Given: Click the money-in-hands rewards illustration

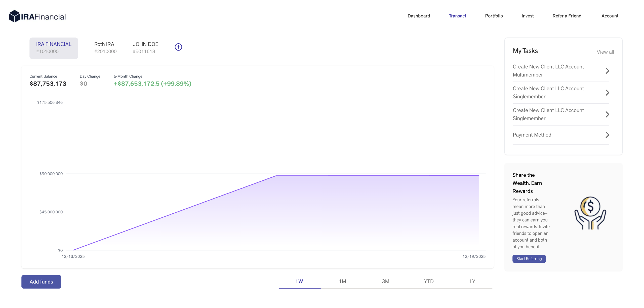Looking at the screenshot, I should (x=590, y=213).
